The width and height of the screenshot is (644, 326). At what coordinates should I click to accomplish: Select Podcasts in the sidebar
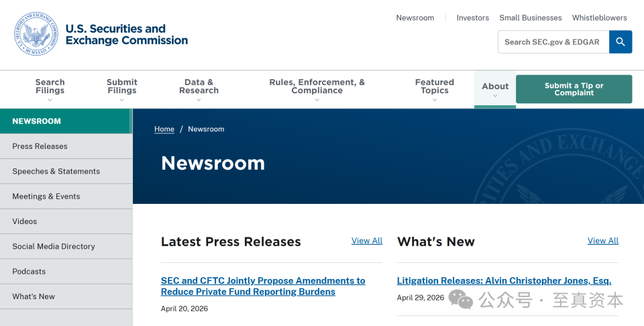coord(66,272)
